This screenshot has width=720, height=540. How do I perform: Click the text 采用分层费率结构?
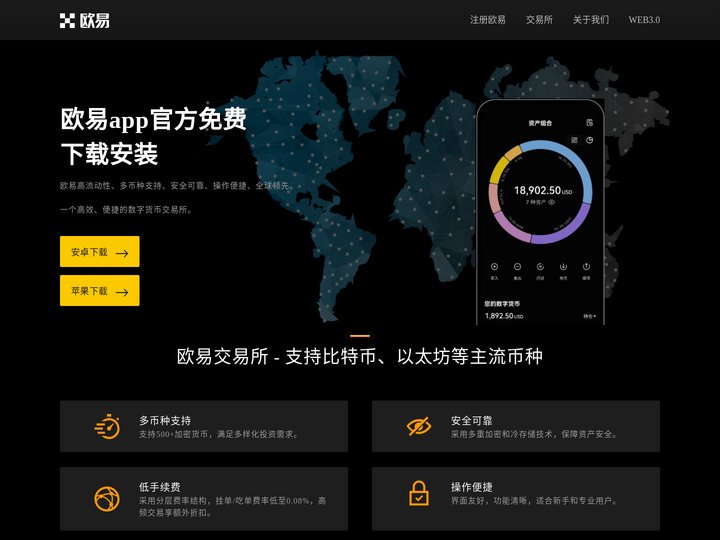[173, 501]
